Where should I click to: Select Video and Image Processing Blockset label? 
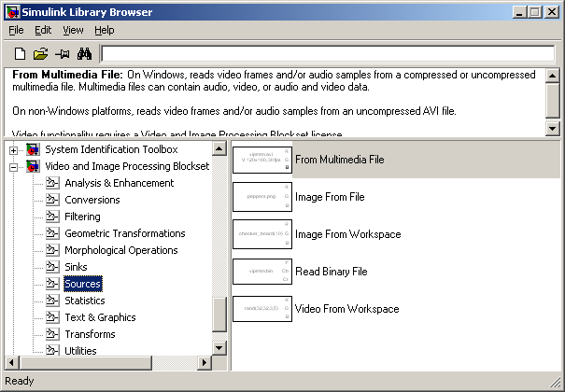click(x=127, y=166)
